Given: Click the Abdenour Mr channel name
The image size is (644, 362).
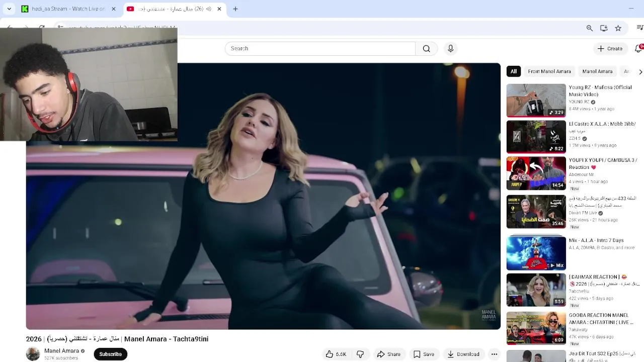Looking at the screenshot, I should 581,174.
